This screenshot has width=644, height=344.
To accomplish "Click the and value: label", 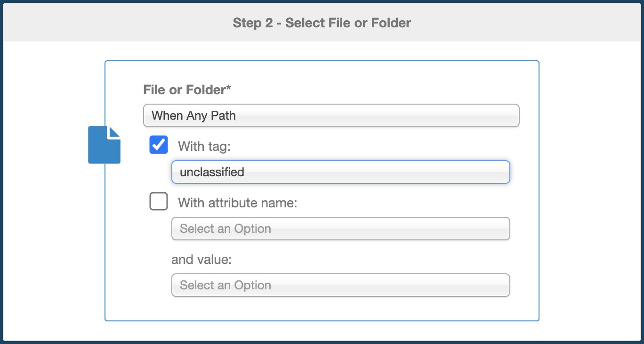I will pyautogui.click(x=201, y=260).
